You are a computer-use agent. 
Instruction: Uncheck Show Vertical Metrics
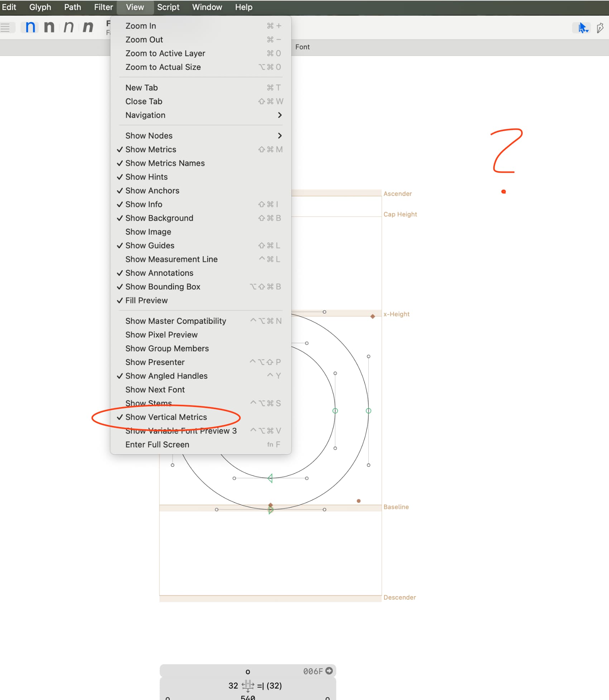[166, 417]
